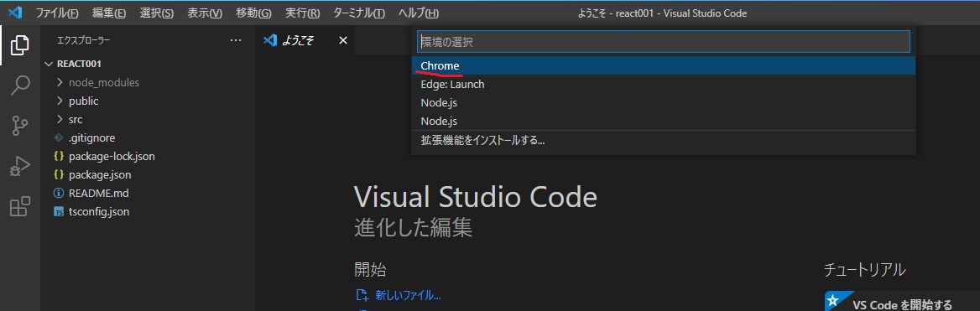Viewport: 980px width, 311px height.
Task: Click the new file icon beside 新しいファイル
Action: click(362, 295)
